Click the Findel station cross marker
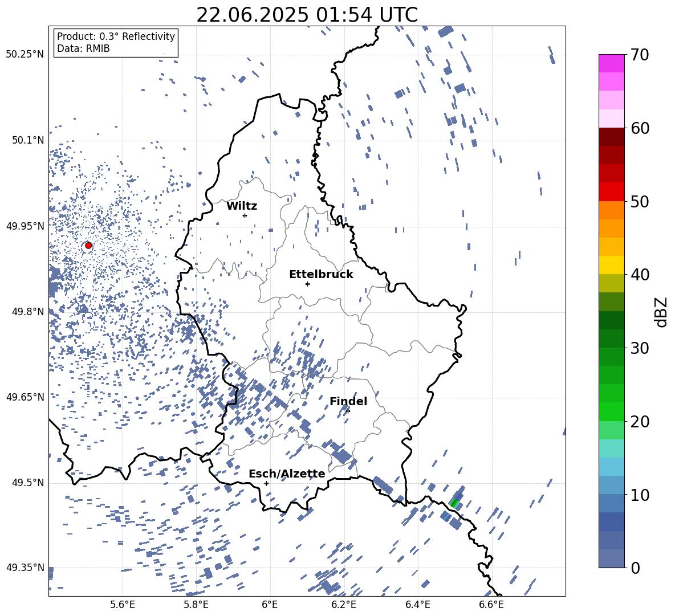 pos(348,411)
